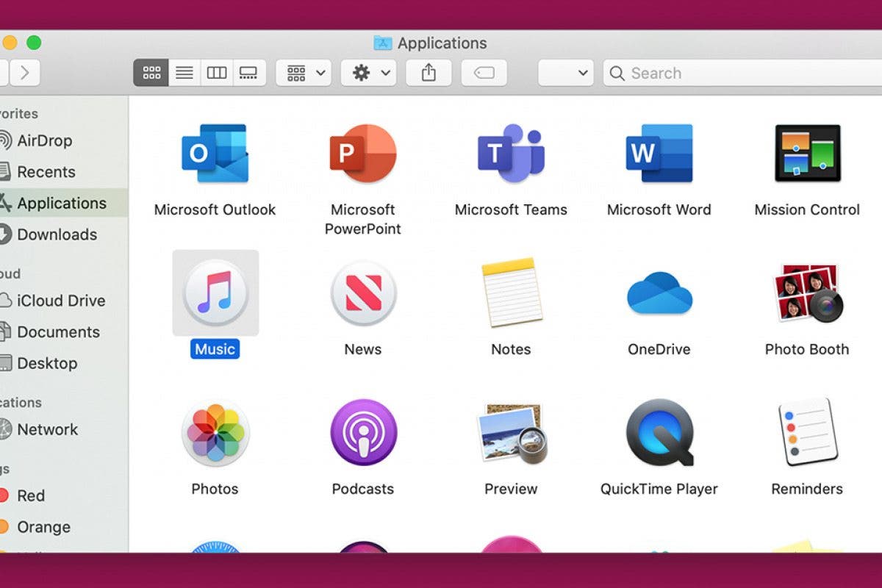Screen dimensions: 882x588
Task: Click the QuickTime Player name label
Action: (659, 489)
